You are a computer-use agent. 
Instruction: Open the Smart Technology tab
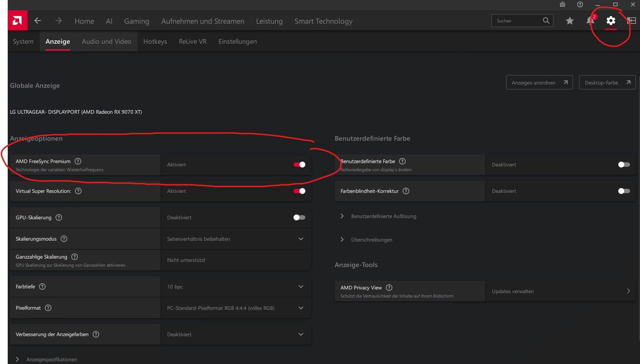pyautogui.click(x=324, y=21)
